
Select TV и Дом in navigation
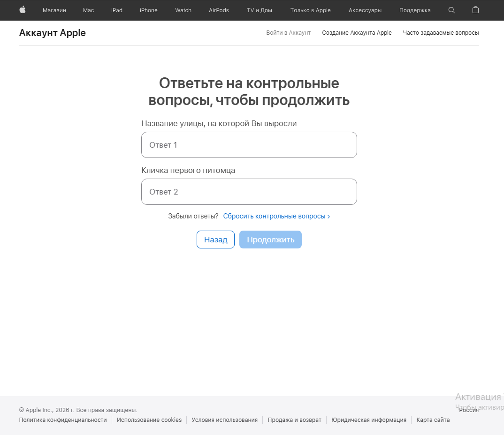coord(259,10)
